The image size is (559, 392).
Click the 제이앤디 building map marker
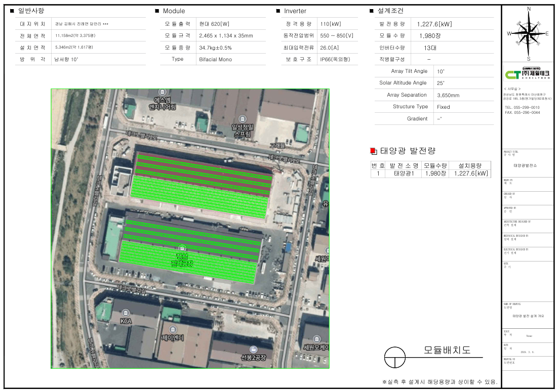pos(172,329)
